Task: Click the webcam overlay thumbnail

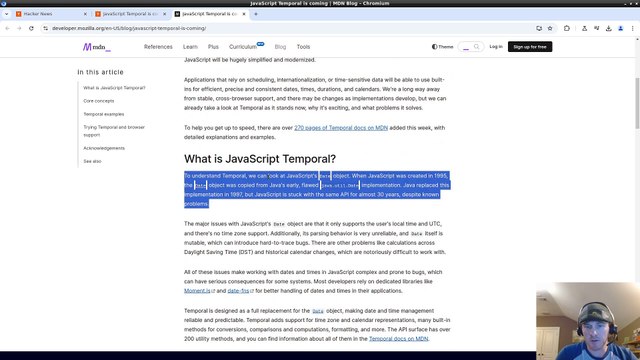Action: click(x=588, y=321)
